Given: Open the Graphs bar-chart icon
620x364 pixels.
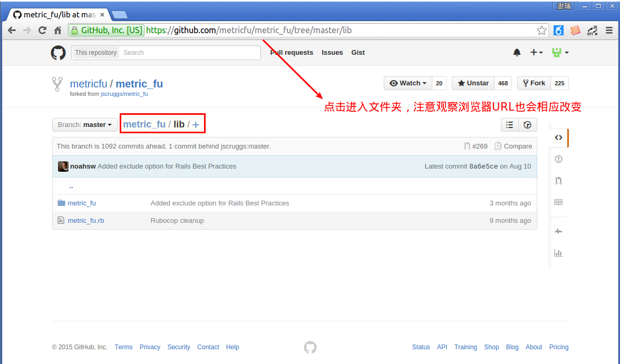Looking at the screenshot, I should point(558,252).
